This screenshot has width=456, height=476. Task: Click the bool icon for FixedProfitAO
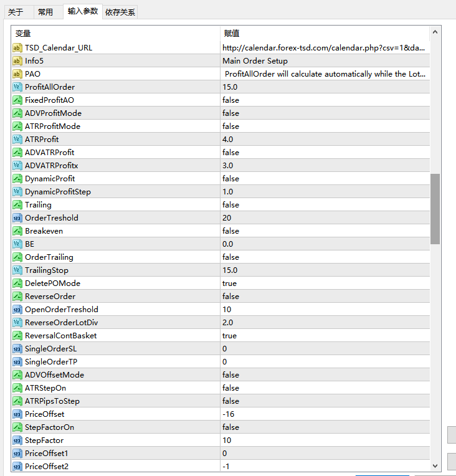coord(17,100)
